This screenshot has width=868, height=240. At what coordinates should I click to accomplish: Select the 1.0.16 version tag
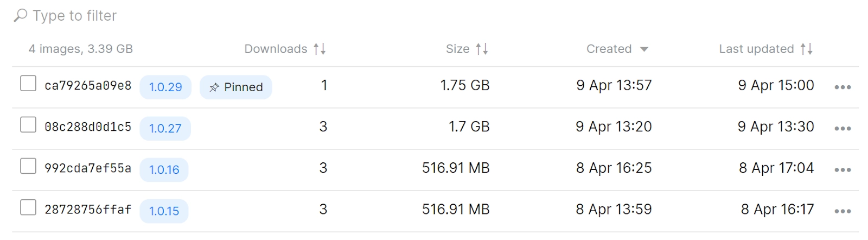tap(164, 169)
